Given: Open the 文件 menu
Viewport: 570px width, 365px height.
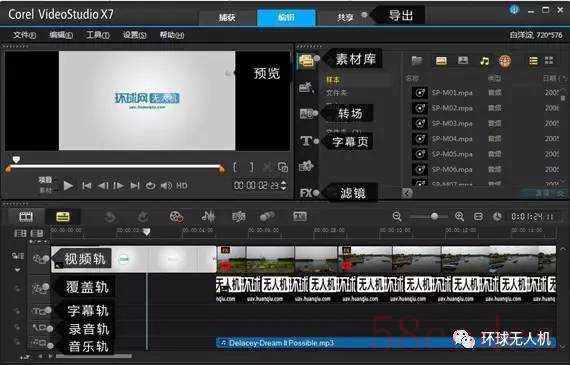Looking at the screenshot, I should pos(24,35).
